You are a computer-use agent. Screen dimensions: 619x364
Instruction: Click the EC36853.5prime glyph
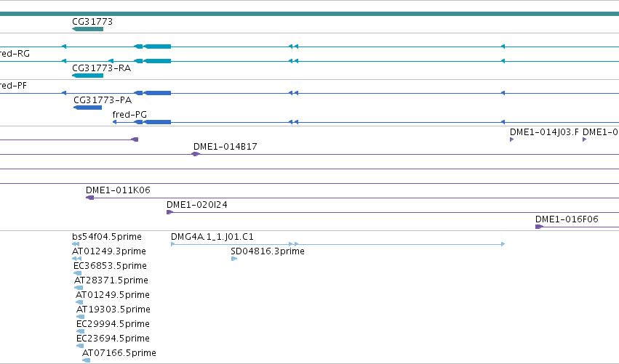tap(77, 273)
